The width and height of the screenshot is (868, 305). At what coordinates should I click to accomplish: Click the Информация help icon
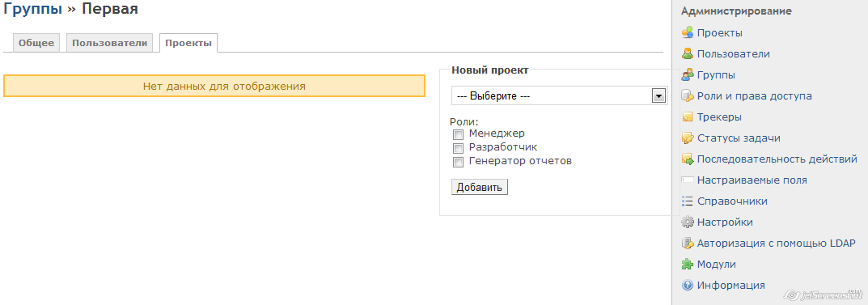(x=687, y=285)
